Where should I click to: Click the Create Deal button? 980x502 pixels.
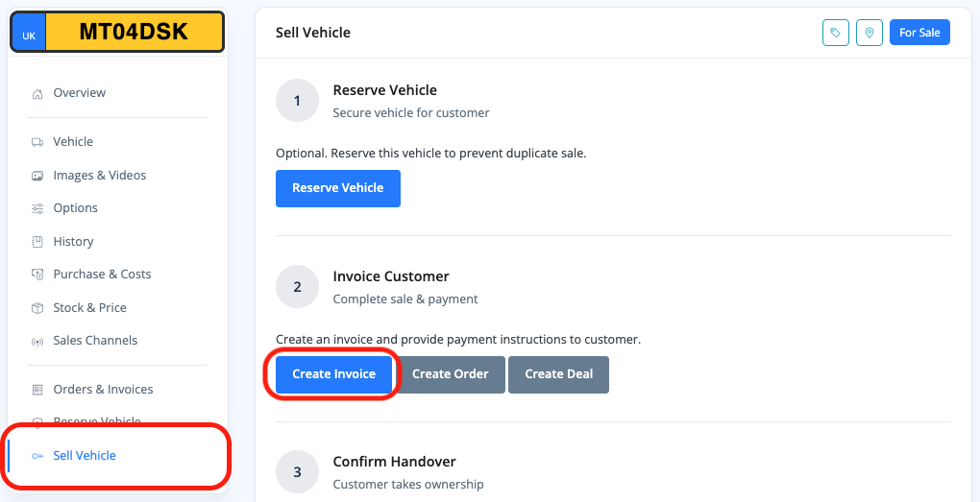pyautogui.click(x=558, y=374)
